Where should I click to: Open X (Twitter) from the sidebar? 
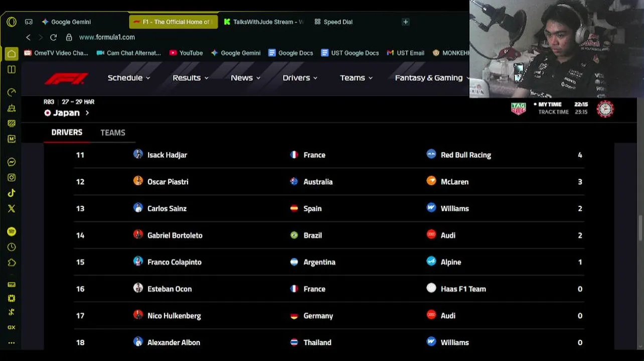12,209
